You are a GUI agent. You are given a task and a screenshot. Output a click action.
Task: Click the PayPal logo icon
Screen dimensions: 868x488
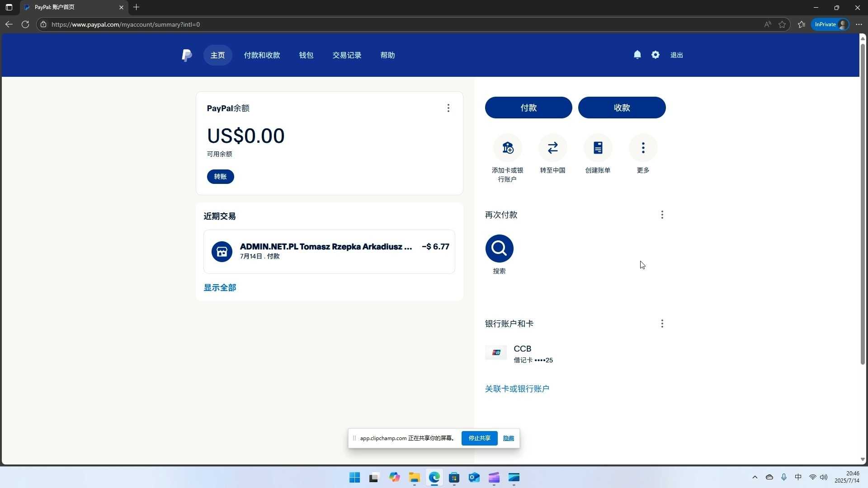click(187, 55)
